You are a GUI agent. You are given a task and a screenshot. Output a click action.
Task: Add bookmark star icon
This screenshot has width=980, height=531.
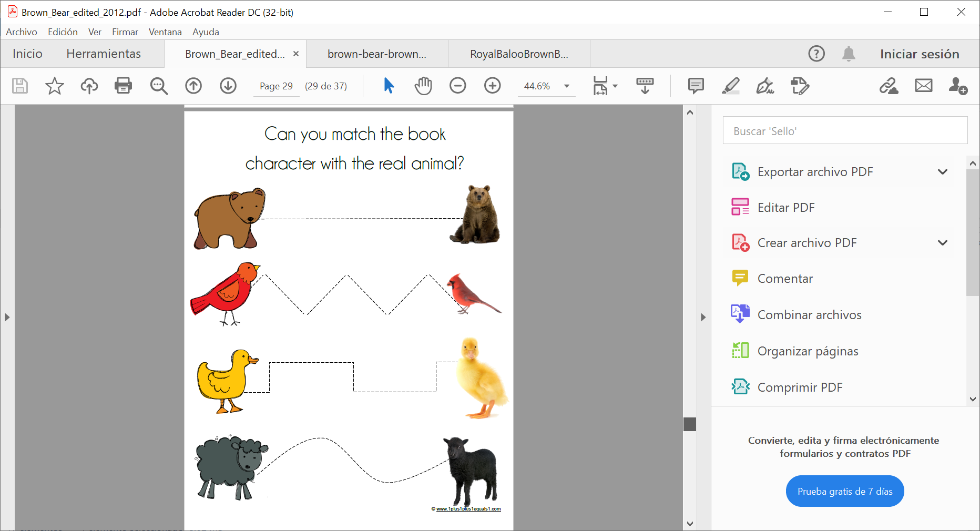[54, 86]
